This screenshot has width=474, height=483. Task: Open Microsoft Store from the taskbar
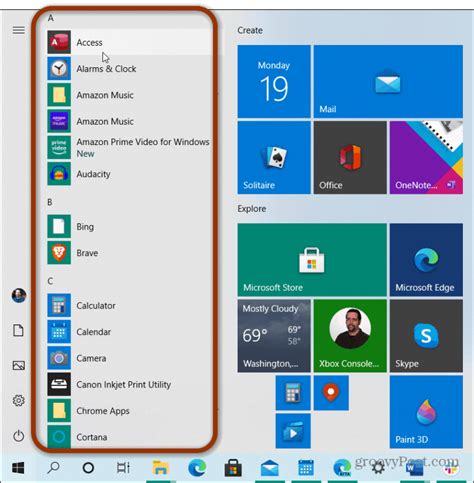coord(233,468)
